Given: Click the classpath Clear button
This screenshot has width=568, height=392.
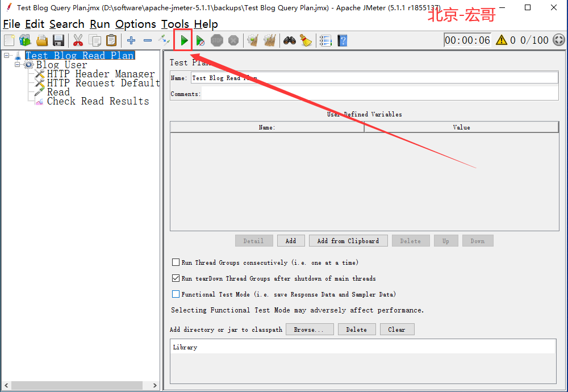Looking at the screenshot, I should pos(397,330).
